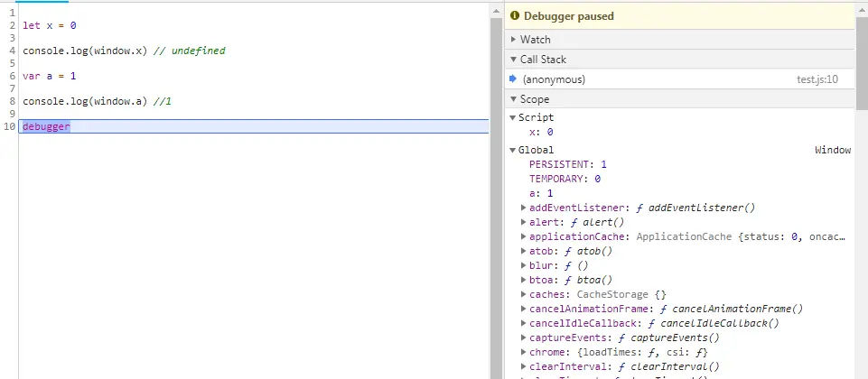Collapse the Call Stack section
Screen dimensions: 868x379
(514, 60)
